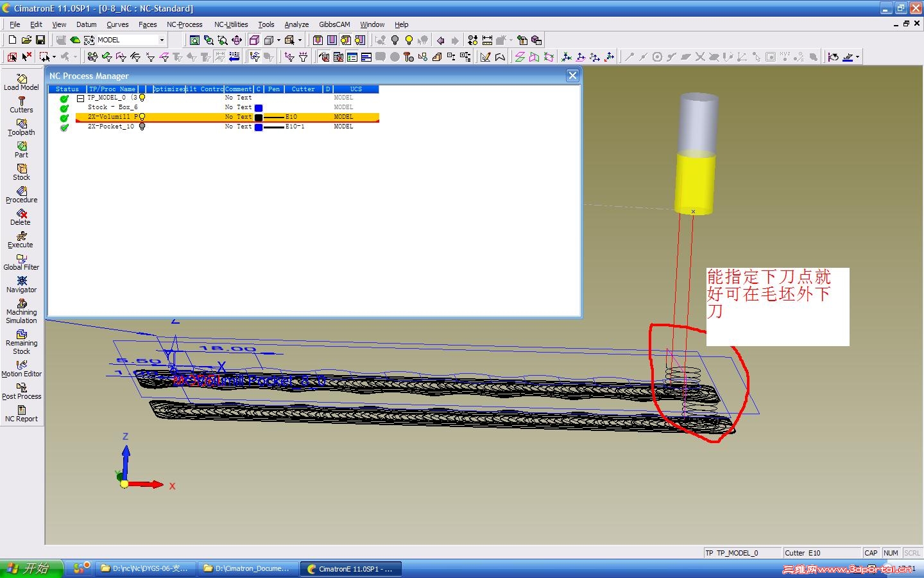This screenshot has height=578, width=924.
Task: Open the Analyze menu
Action: click(x=296, y=24)
